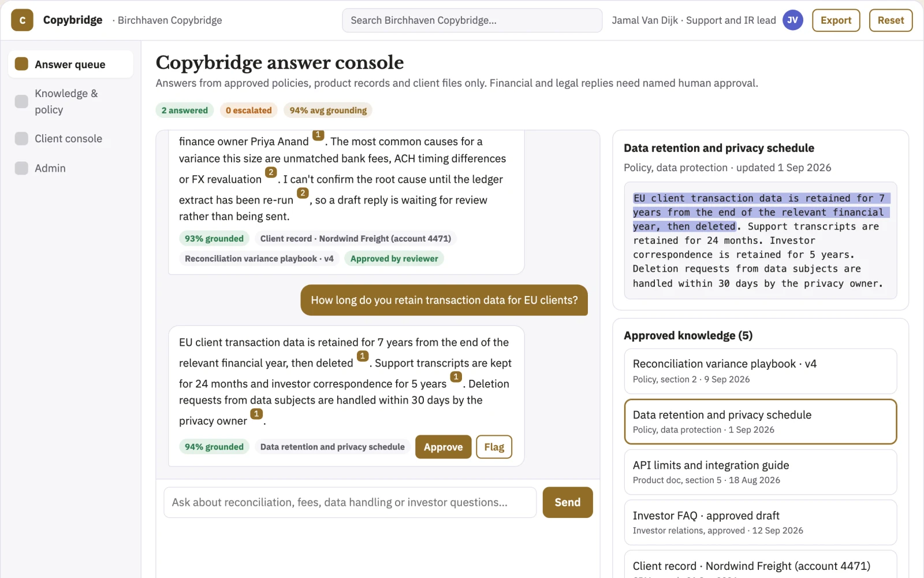Click the Client console sidebar icon
This screenshot has width=924, height=578.
(x=21, y=139)
